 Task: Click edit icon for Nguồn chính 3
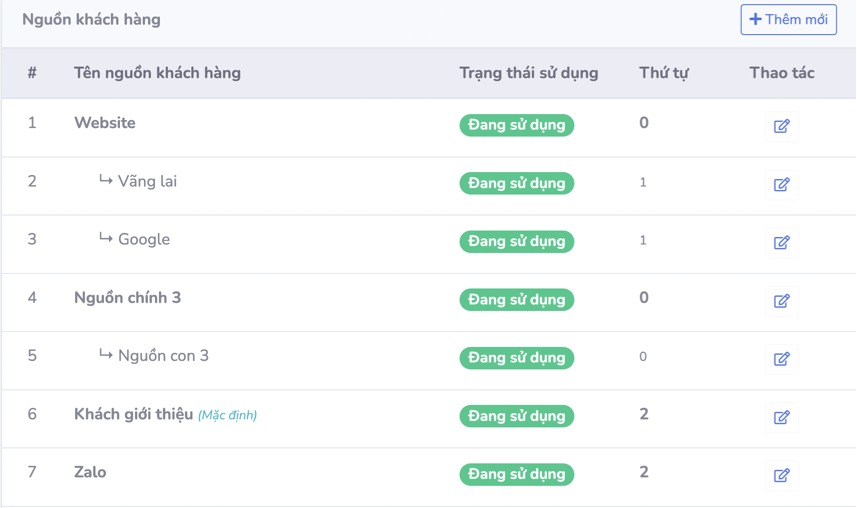781,300
